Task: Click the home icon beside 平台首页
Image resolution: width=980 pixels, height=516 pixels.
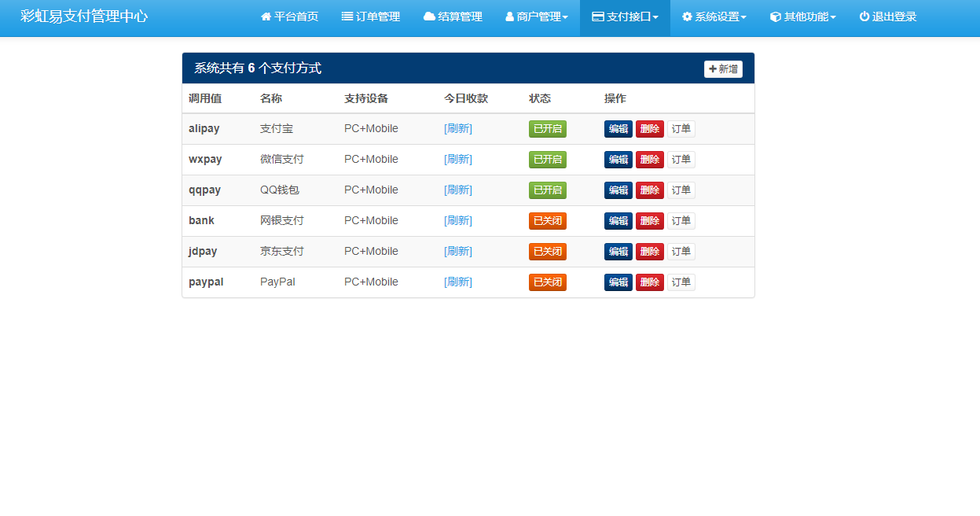Action: [266, 17]
